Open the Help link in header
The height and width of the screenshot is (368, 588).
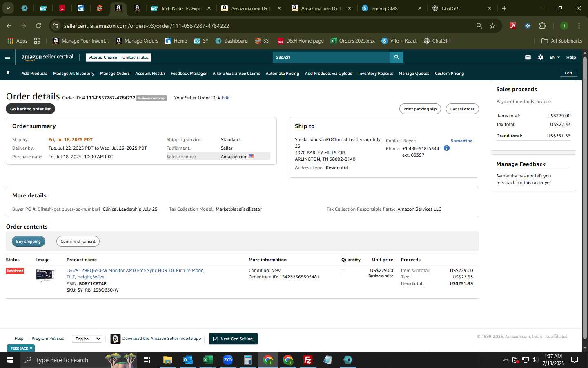(x=571, y=57)
